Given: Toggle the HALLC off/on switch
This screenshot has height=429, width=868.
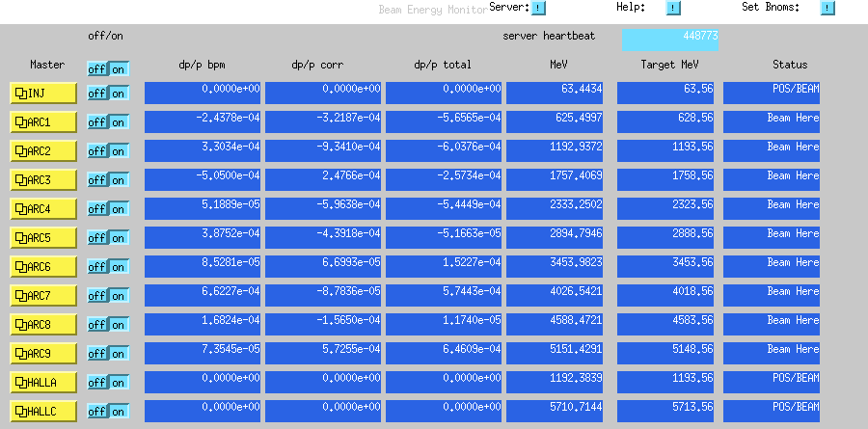Looking at the screenshot, I should pos(108,412).
